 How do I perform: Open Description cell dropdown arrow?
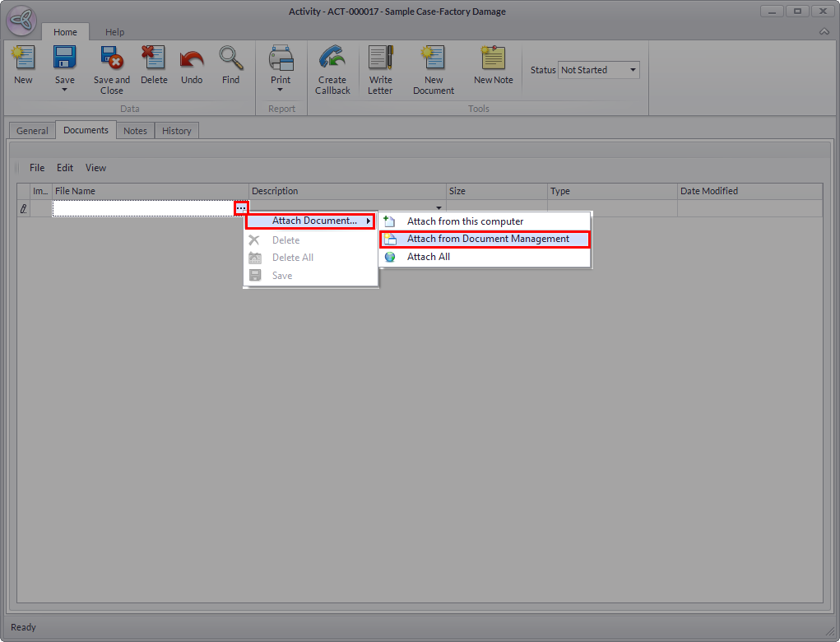coord(439,208)
